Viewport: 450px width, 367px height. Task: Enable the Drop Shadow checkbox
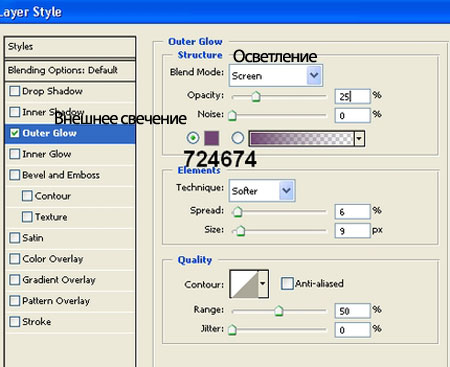point(15,91)
